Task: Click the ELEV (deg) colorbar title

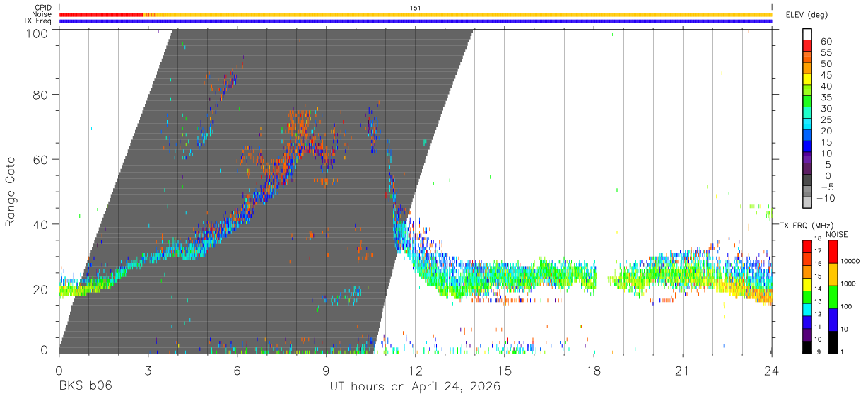Action: coord(807,14)
